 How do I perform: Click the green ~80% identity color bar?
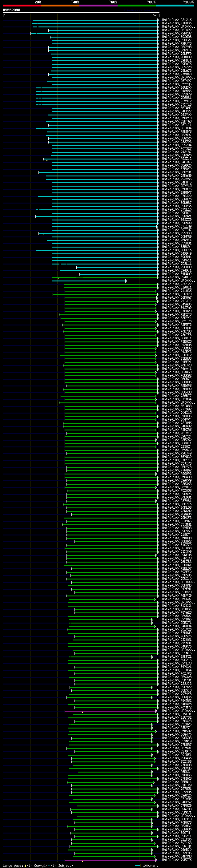click(137, 6)
